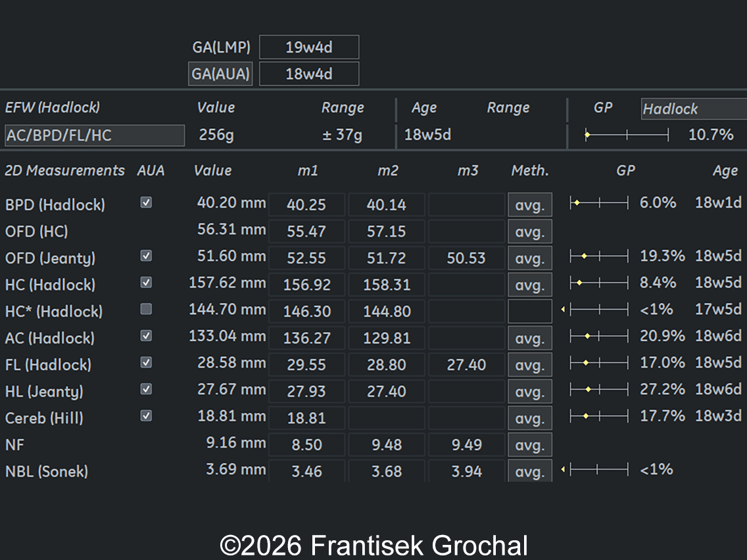Click the GA(AUA) button
The image size is (747, 560).
point(220,74)
